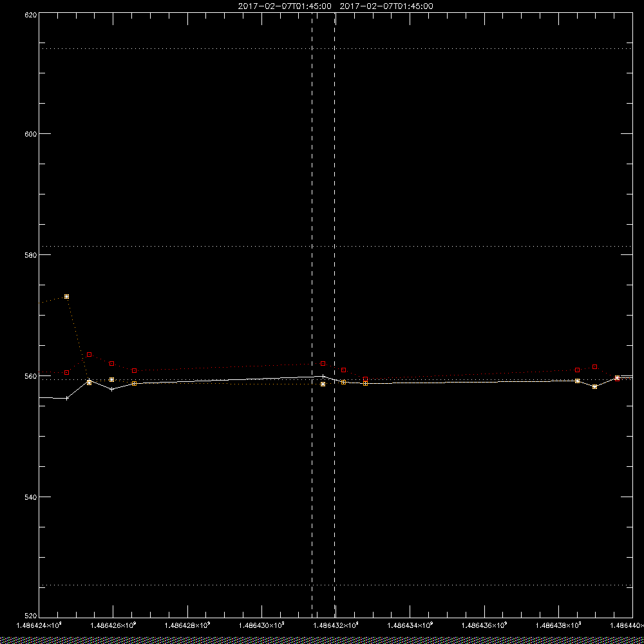Click the red square marker between the dashed lines
The height and width of the screenshot is (644, 644).
[x=323, y=363]
